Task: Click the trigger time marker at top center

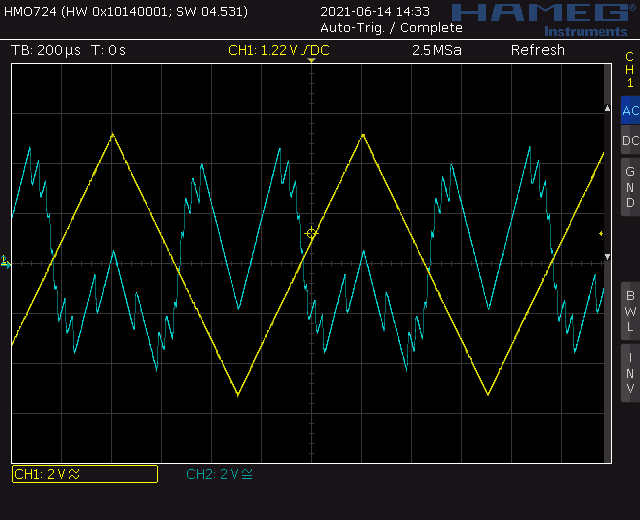Action: point(311,62)
